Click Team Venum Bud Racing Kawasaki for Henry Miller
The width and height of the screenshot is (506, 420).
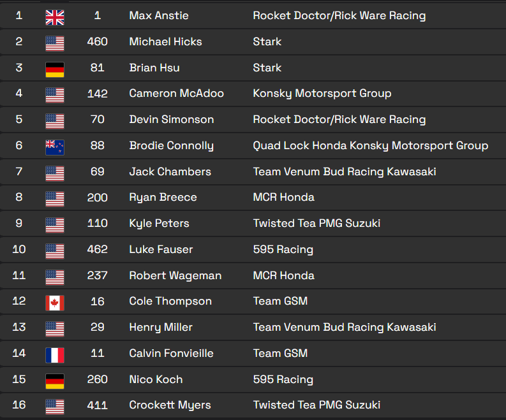[345, 327]
